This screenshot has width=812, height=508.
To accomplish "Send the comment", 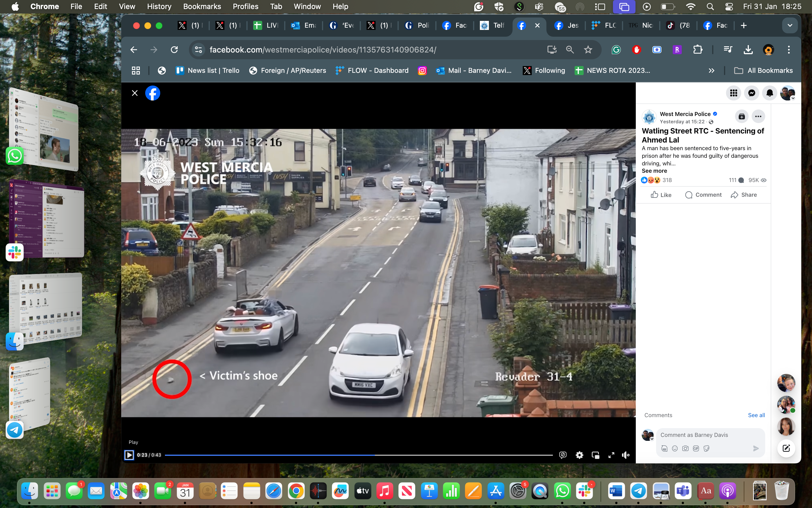I will tap(756, 448).
